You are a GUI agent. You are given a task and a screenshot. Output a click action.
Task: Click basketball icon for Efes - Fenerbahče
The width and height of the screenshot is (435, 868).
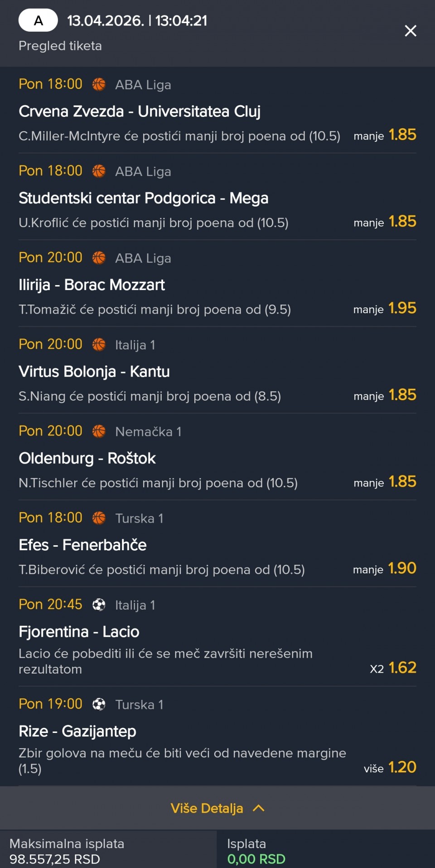pyautogui.click(x=99, y=518)
